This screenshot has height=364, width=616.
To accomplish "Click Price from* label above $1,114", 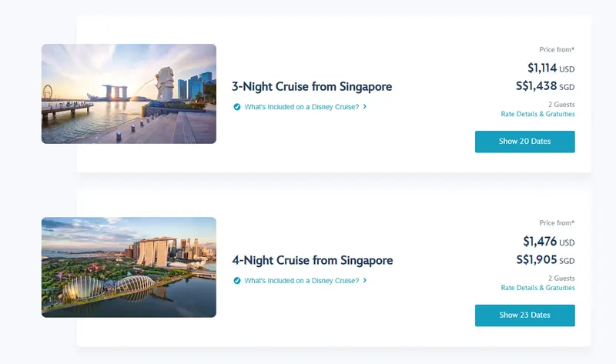I will 557,49.
